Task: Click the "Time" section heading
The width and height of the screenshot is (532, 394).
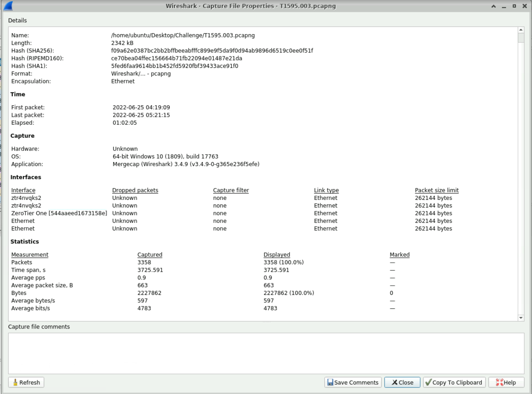Action: [18, 95]
